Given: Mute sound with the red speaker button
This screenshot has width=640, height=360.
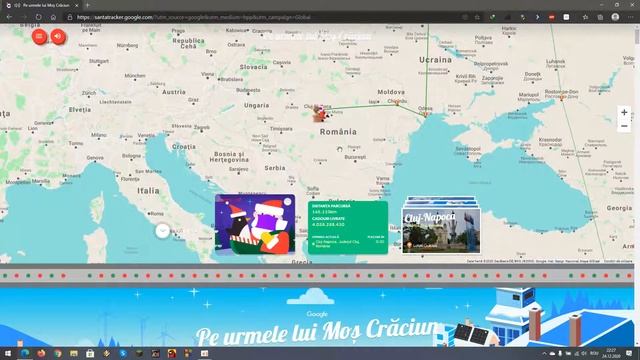Looking at the screenshot, I should pos(58,37).
